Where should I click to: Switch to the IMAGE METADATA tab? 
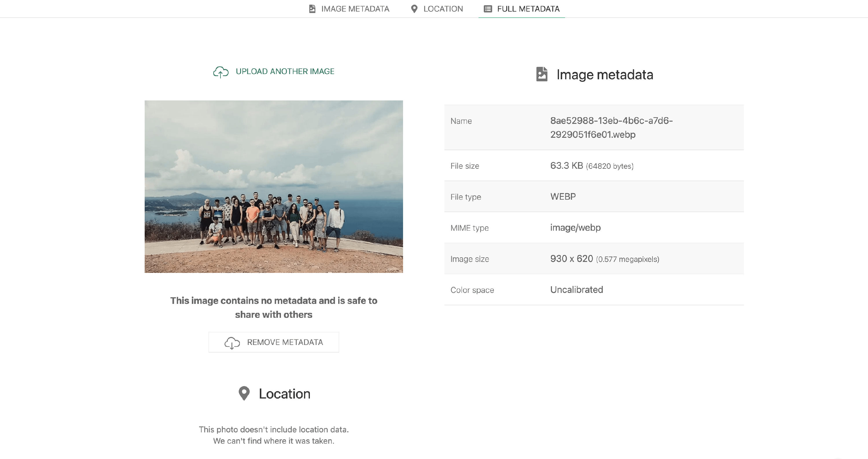click(x=355, y=9)
